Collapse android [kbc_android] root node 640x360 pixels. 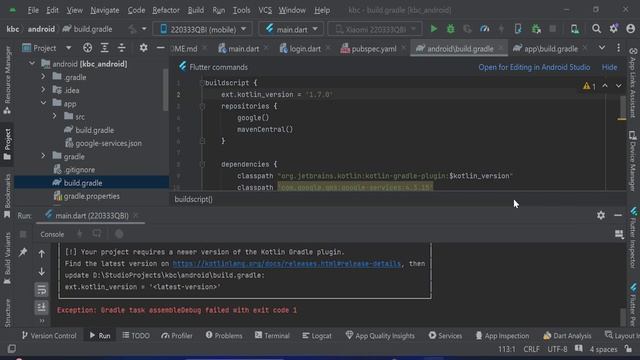pos(32,64)
